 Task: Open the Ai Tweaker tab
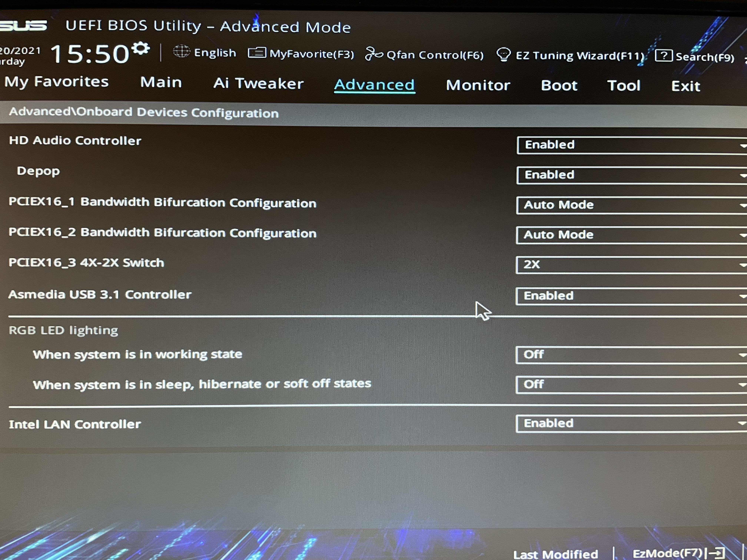click(x=258, y=84)
